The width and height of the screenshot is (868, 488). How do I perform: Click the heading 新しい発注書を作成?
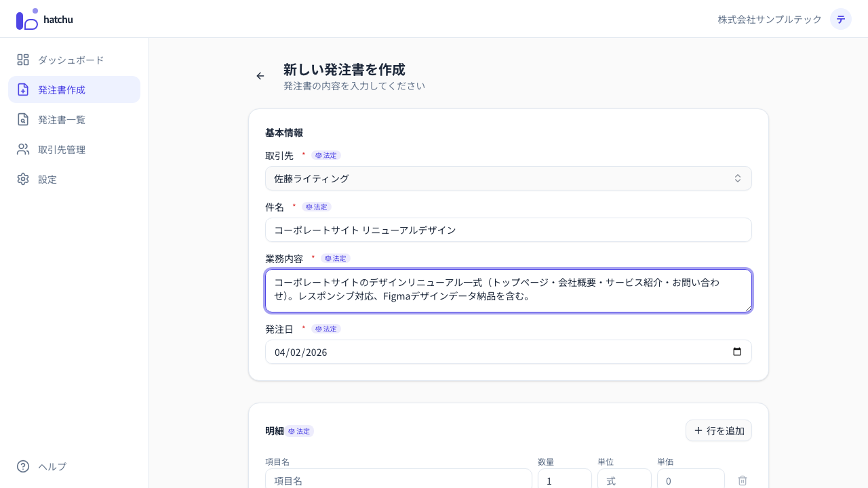pos(344,69)
